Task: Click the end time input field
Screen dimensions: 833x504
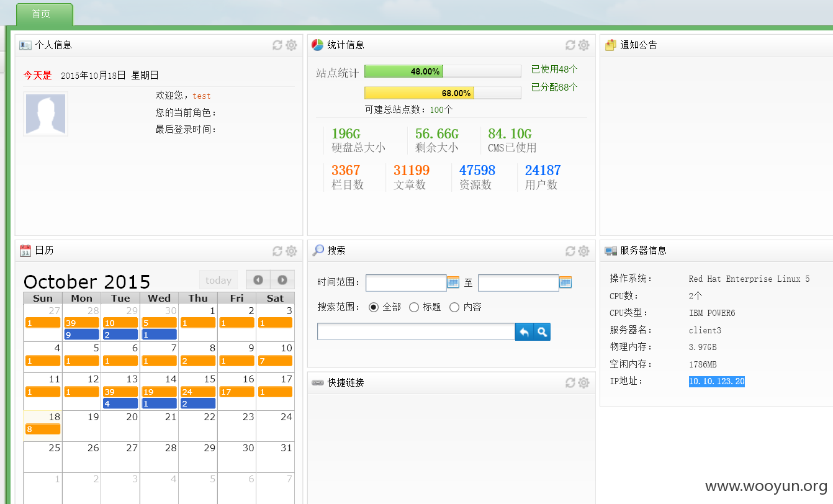Action: pyautogui.click(x=519, y=283)
